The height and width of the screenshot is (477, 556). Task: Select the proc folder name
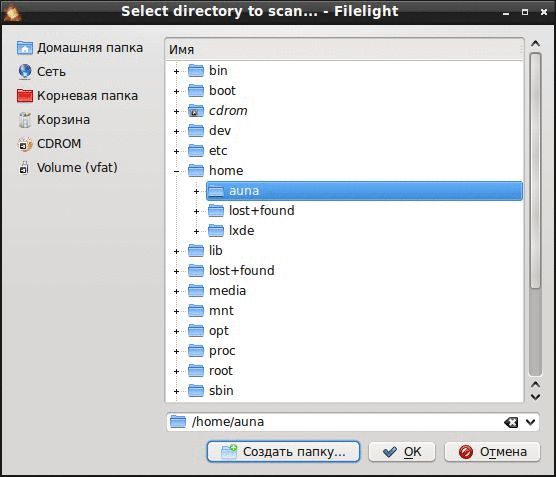click(222, 351)
